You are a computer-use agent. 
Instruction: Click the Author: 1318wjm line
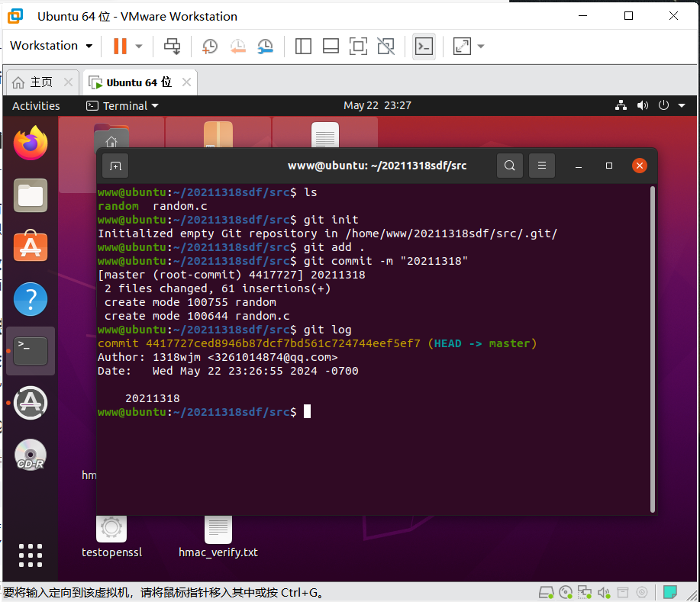218,357
